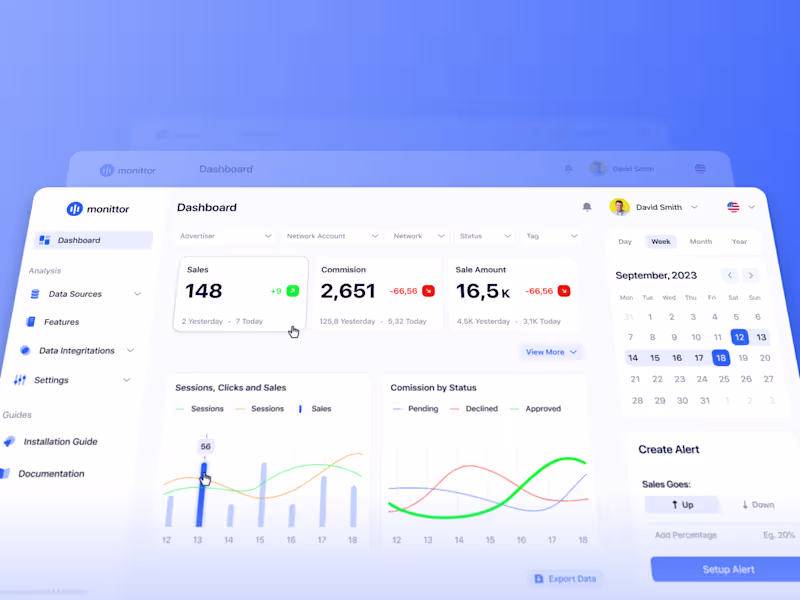
Task: Toggle the Pending status legend
Action: [x=419, y=408]
